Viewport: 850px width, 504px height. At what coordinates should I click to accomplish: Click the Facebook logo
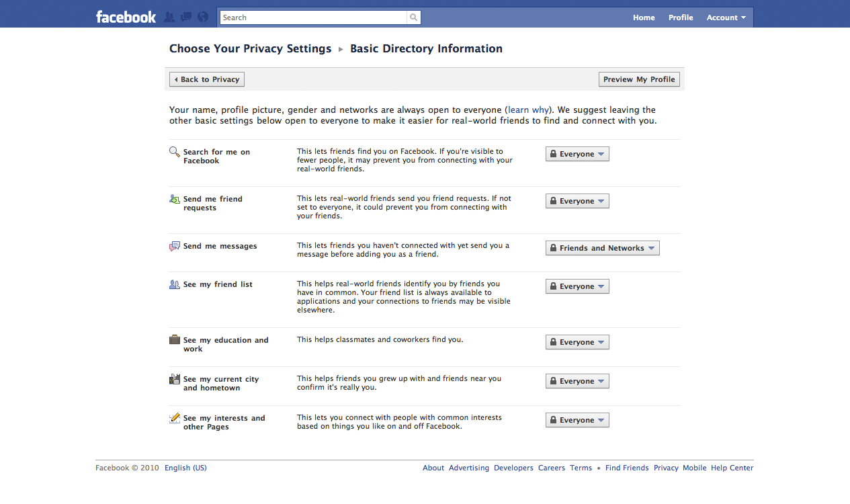click(126, 17)
